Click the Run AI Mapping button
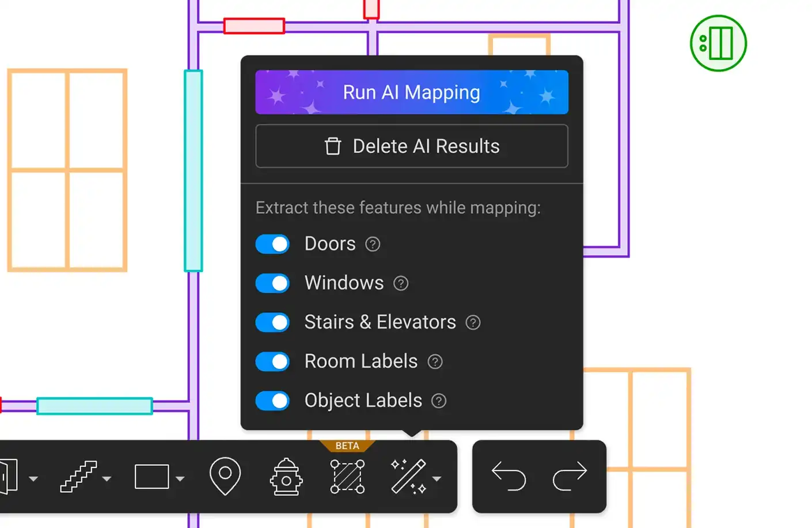Image resolution: width=812 pixels, height=528 pixels. [x=411, y=92]
